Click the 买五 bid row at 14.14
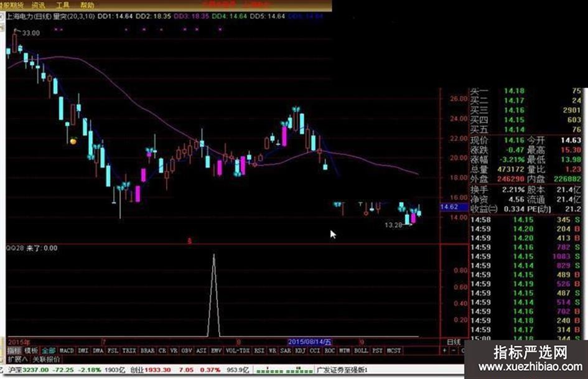Viewport: 588px width, 379px height. (x=526, y=130)
